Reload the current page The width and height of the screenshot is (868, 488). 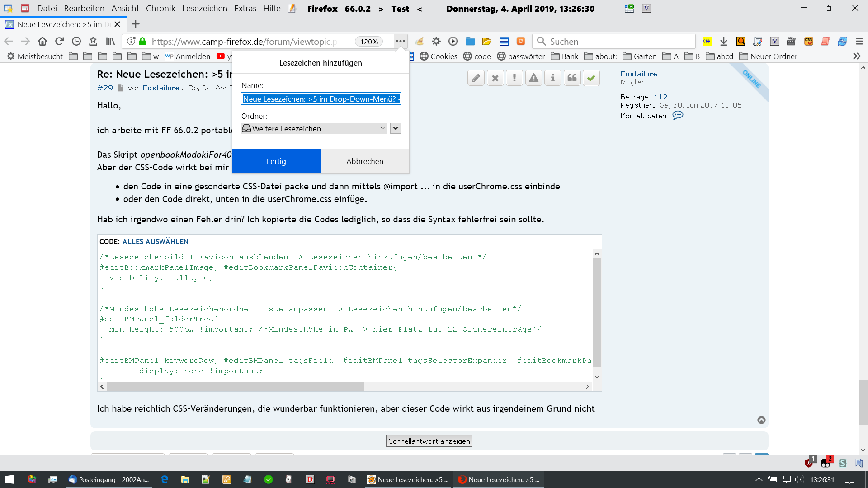click(x=59, y=42)
